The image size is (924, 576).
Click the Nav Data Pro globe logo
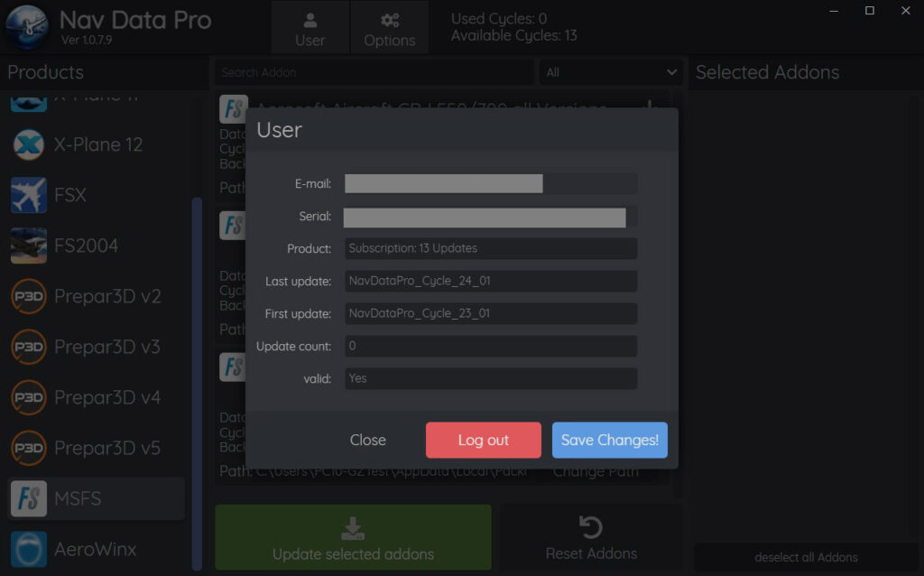26,26
